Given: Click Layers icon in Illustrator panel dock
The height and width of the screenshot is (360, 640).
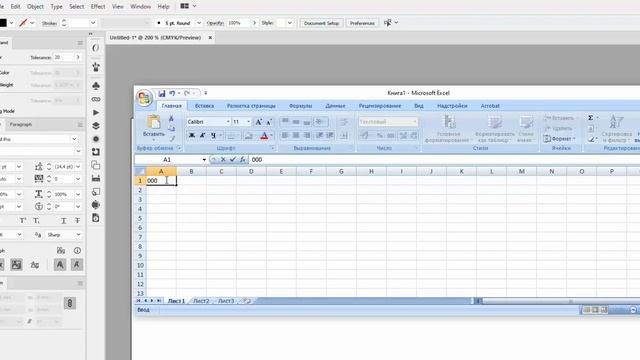Looking at the screenshot, I should tap(96, 125).
